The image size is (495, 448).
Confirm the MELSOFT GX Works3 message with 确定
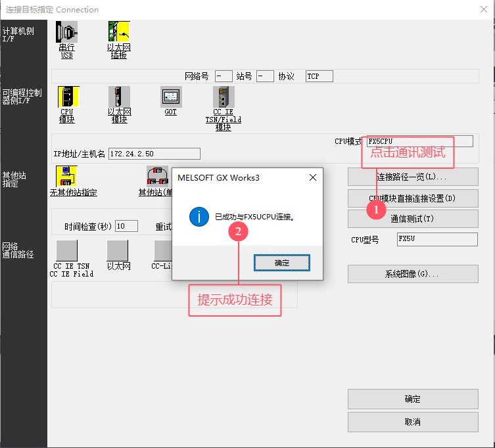pyautogui.click(x=281, y=263)
